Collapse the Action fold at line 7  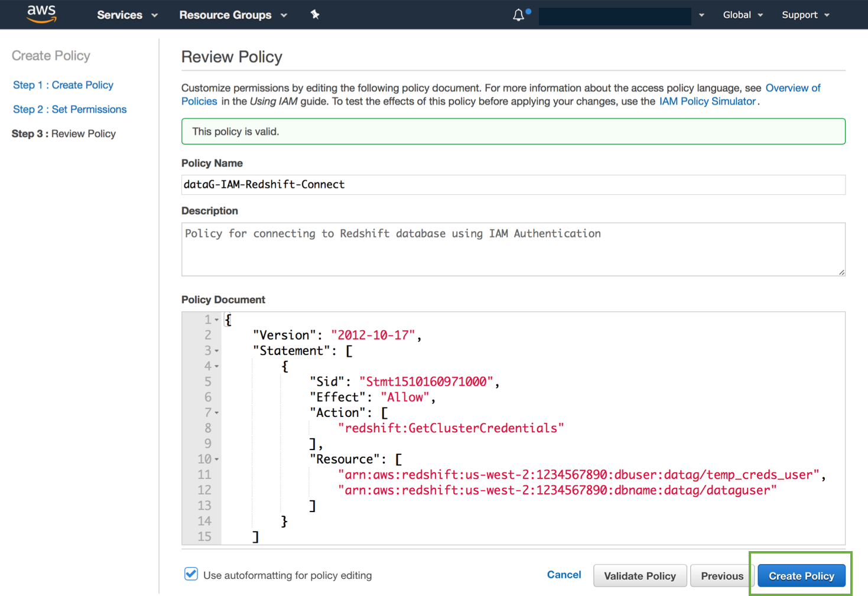point(217,413)
